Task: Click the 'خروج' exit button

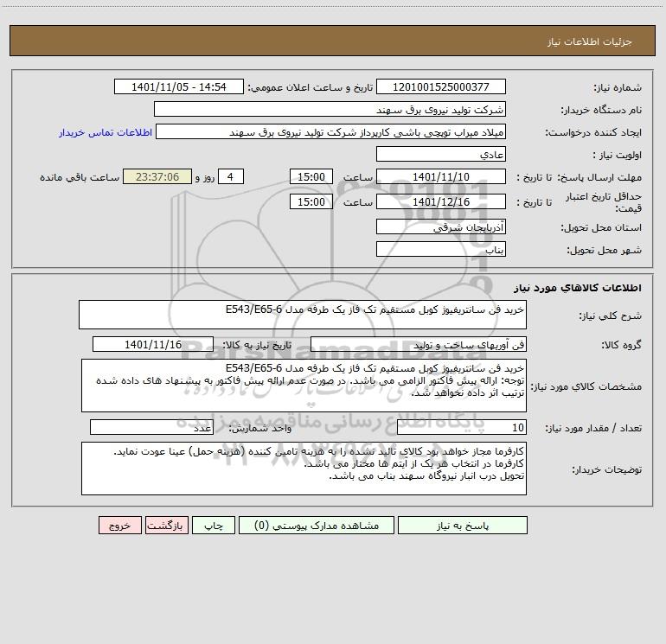Action: point(119,525)
